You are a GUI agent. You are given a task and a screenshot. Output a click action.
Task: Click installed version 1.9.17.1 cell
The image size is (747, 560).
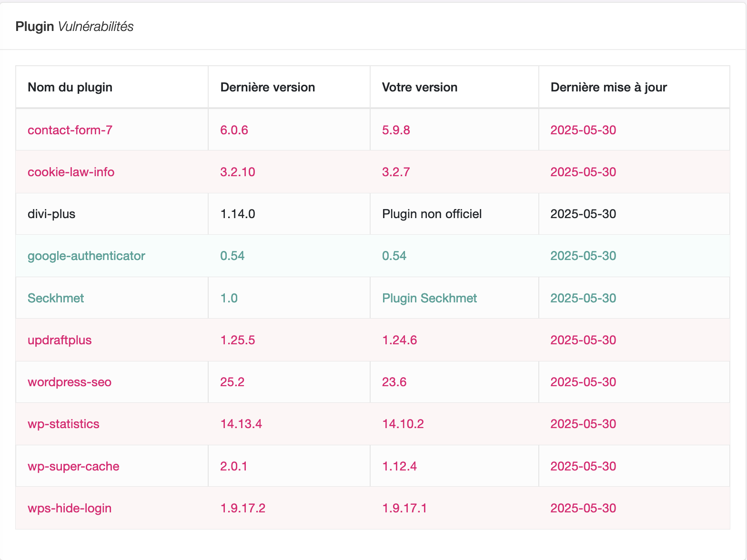tap(404, 508)
